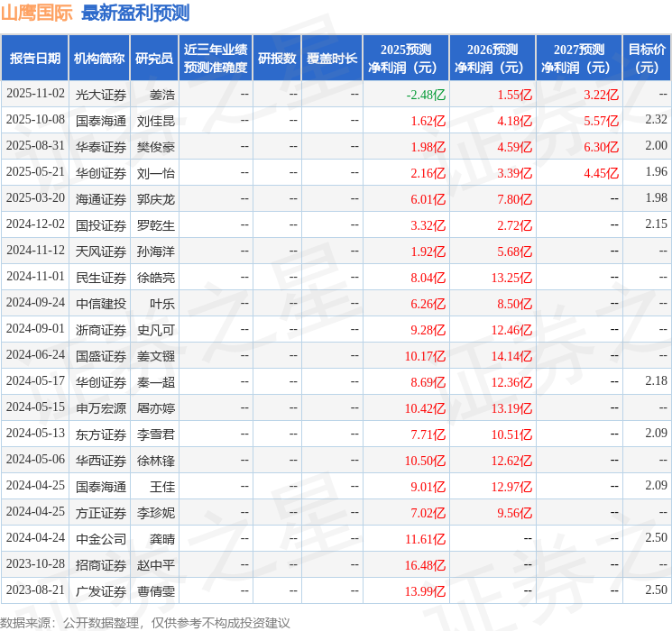Click the 研报数 column header
The width and height of the screenshot is (672, 631).
point(277,59)
